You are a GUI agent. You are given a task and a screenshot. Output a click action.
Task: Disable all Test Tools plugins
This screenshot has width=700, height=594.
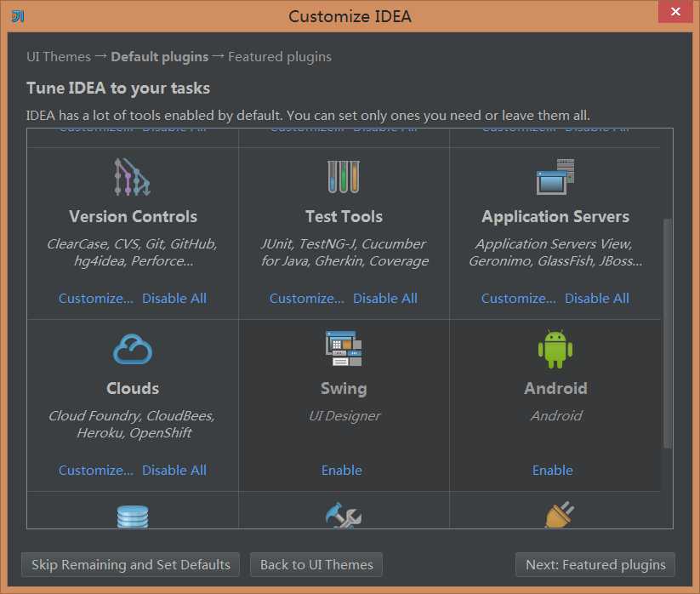[x=385, y=299]
